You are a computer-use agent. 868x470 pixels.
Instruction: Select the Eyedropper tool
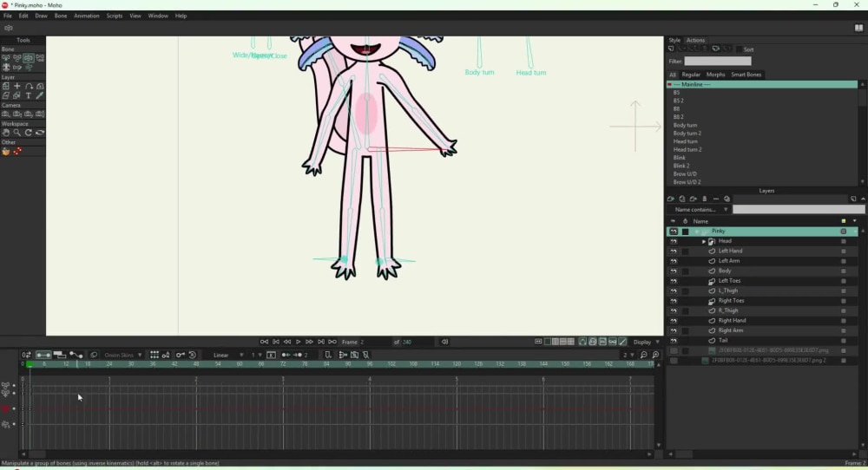40,95
